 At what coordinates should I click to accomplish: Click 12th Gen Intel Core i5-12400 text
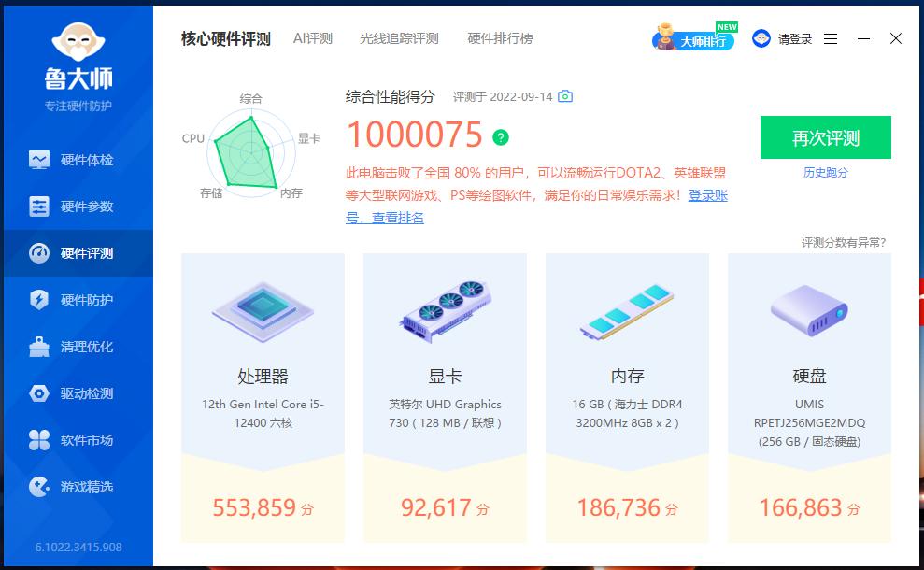(x=263, y=414)
